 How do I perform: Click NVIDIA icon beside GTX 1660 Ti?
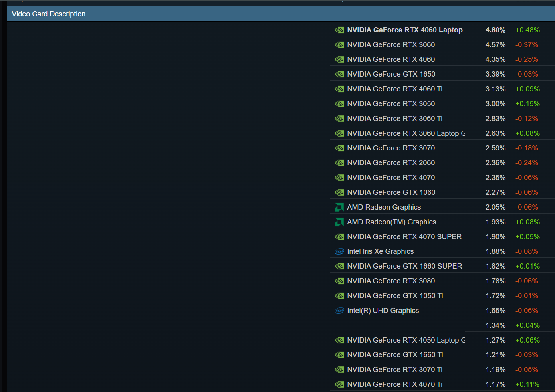click(339, 355)
